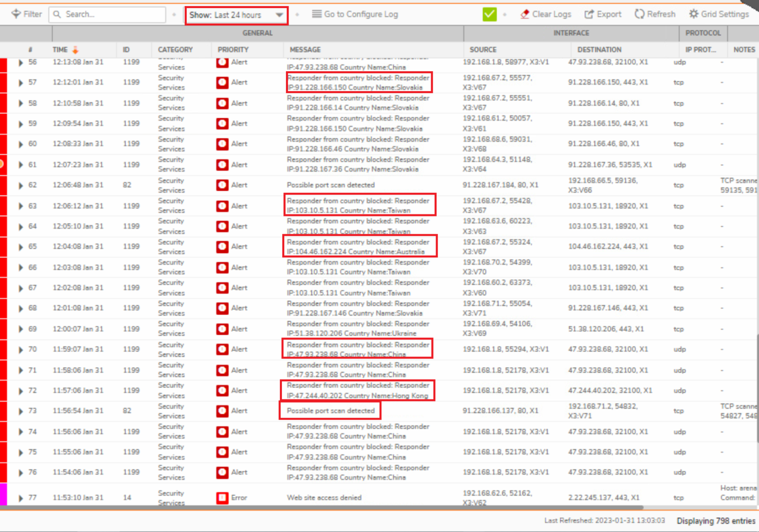Click the Error priority icon in row 77

pos(222,498)
